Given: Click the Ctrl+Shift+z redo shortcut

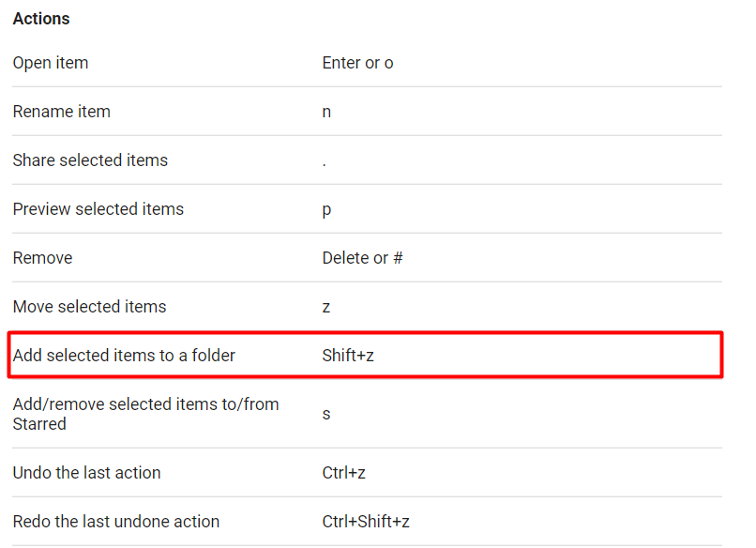Looking at the screenshot, I should tap(366, 522).
